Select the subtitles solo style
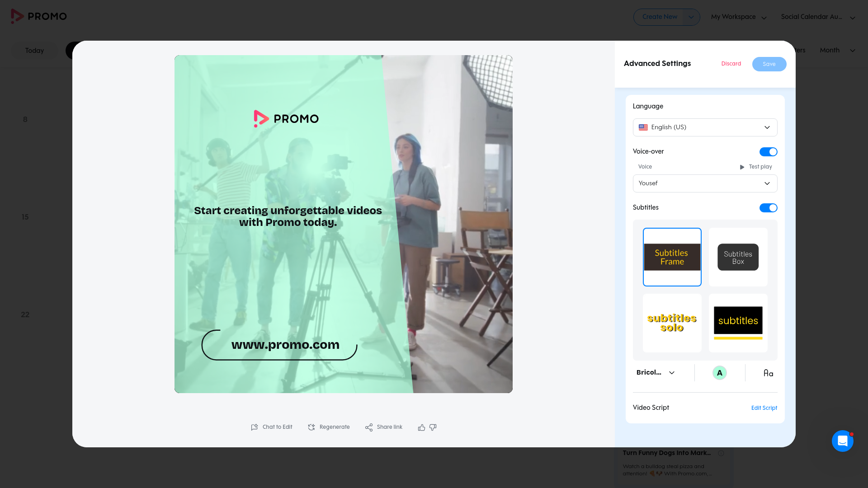Viewport: 868px width, 488px height. click(672, 323)
